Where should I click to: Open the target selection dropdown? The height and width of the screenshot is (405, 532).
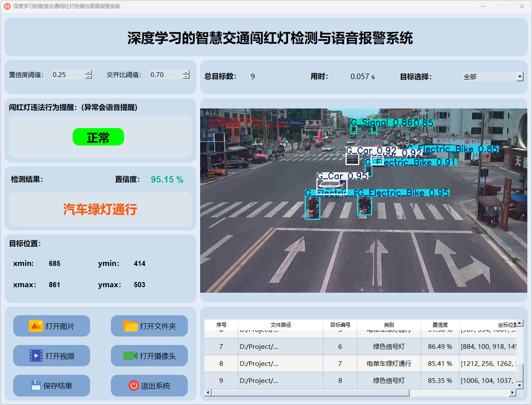tap(519, 77)
